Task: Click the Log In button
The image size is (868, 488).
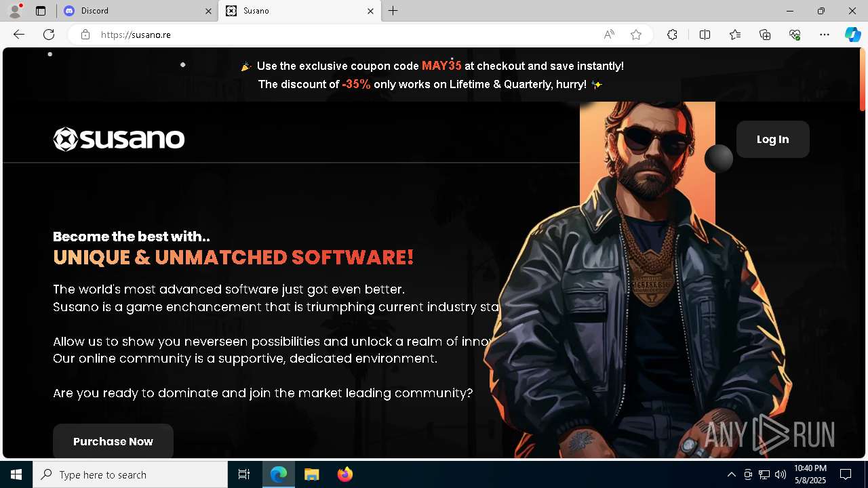Action: coord(773,139)
